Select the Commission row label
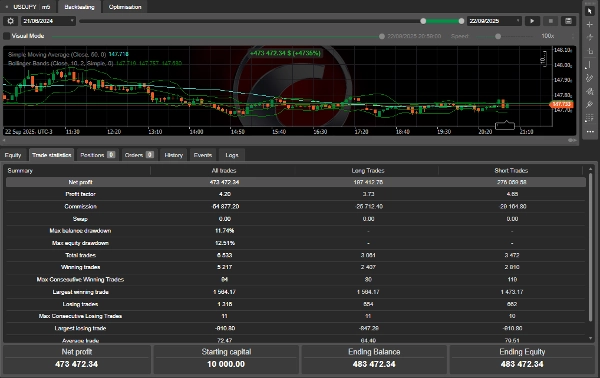 [80, 206]
